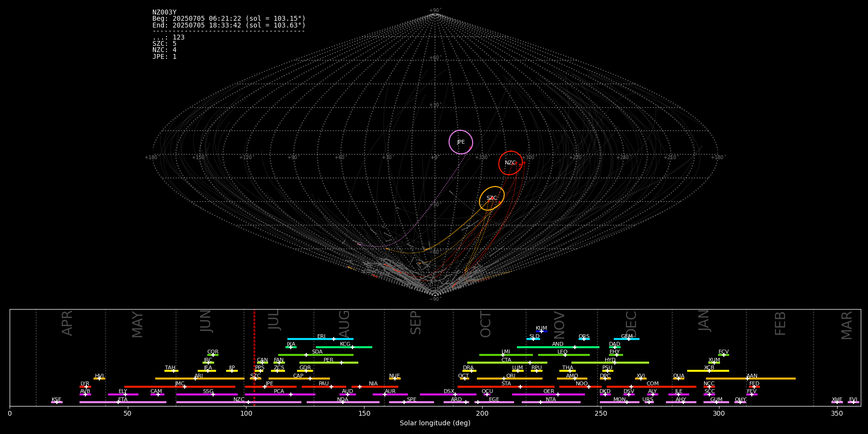
Task: Click the 'End: 20250705 18:33:42' line
Action: click(x=229, y=25)
